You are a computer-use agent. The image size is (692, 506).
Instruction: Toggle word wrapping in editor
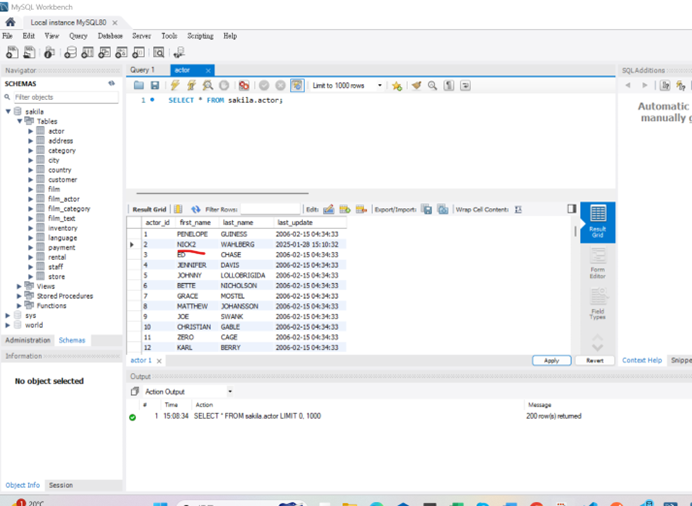point(465,85)
